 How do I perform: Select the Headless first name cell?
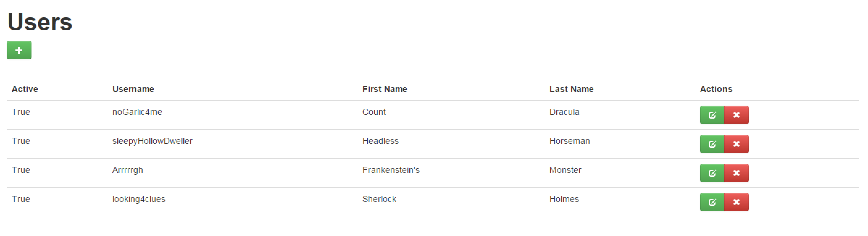[x=380, y=141]
